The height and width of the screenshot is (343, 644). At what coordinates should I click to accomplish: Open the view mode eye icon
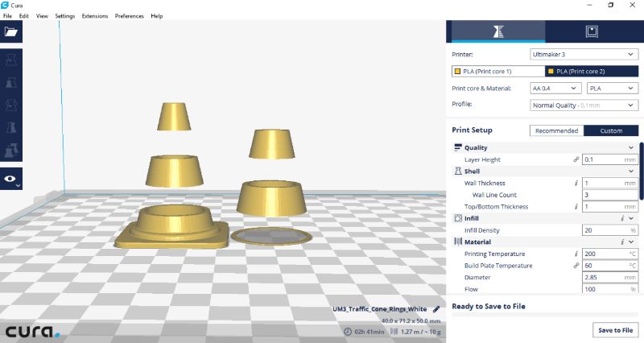pyautogui.click(x=10, y=179)
